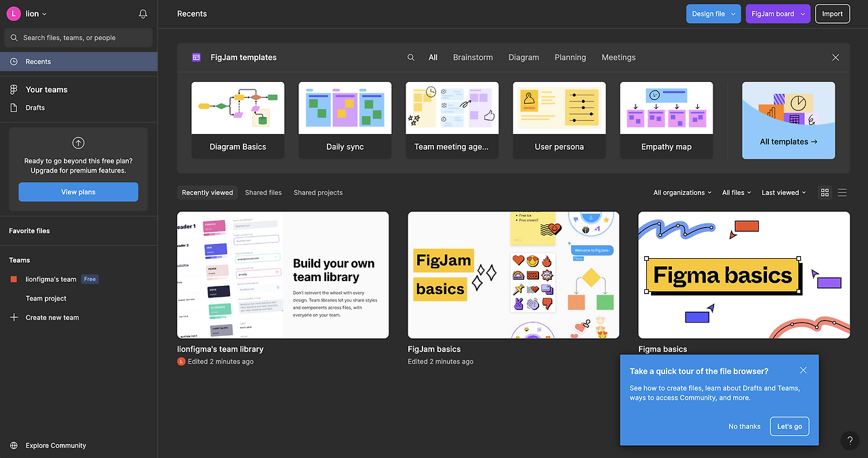868x458 pixels.
Task: Select the Meetings template tab
Action: [618, 58]
